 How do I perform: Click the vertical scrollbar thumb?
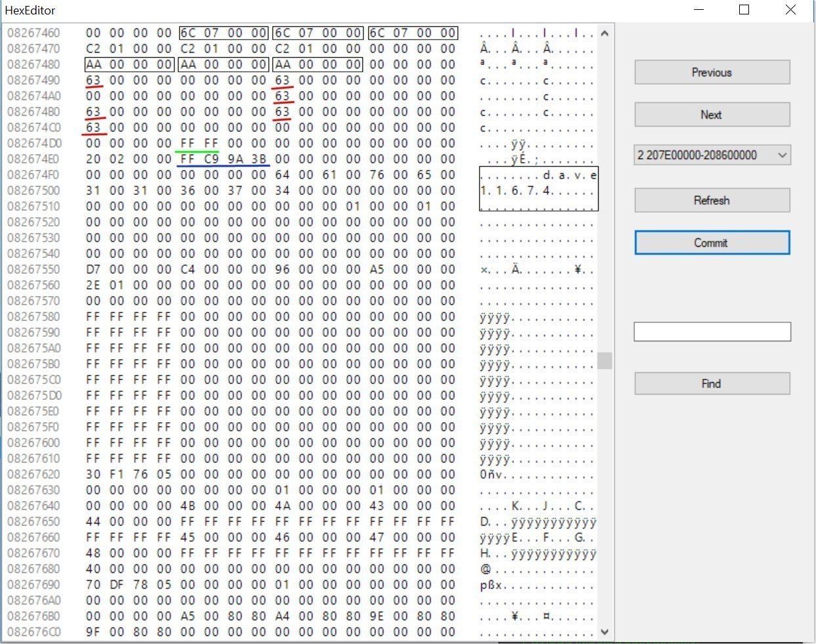tap(605, 360)
